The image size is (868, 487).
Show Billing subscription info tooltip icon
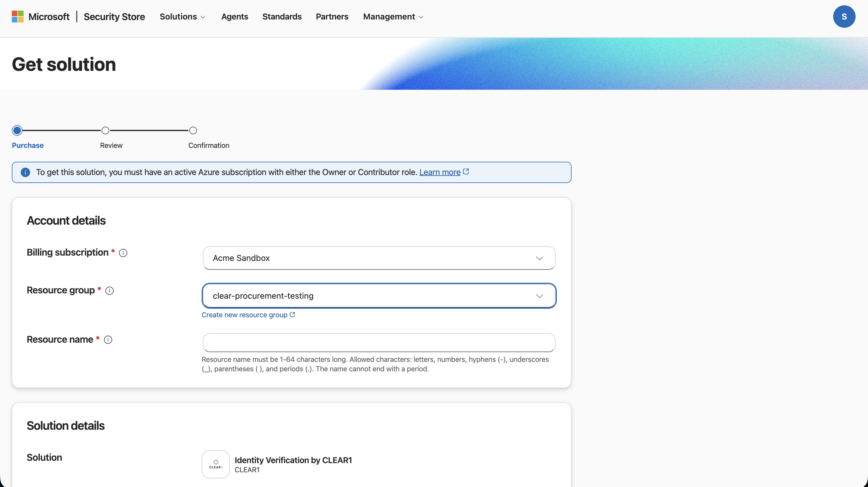pyautogui.click(x=123, y=253)
